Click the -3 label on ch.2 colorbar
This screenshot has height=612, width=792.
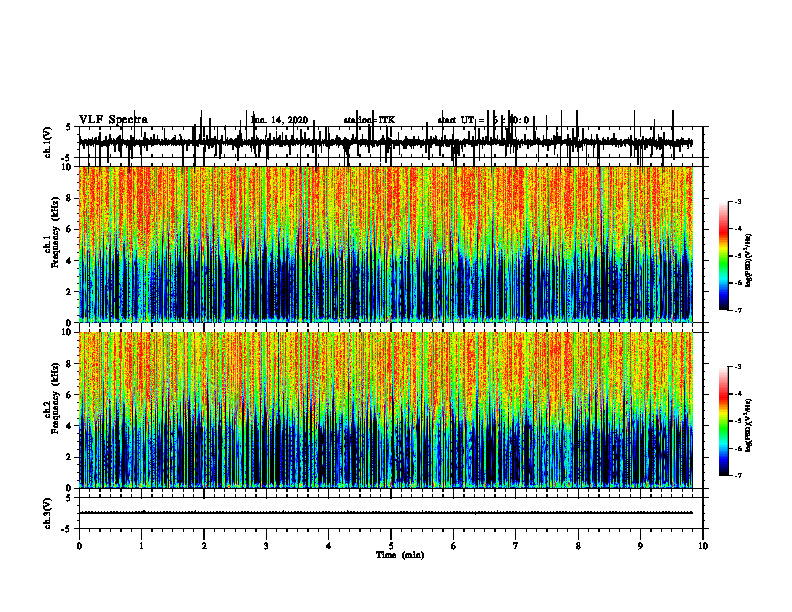[738, 367]
